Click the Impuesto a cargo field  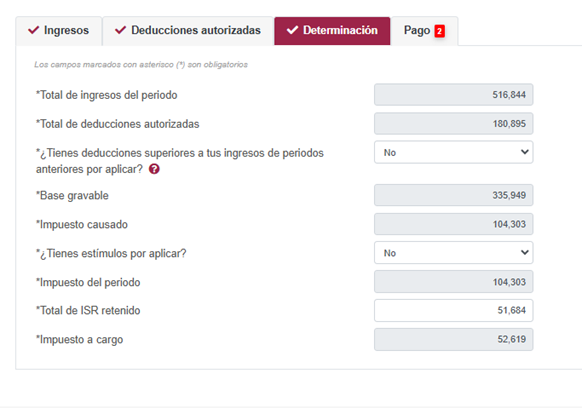454,339
